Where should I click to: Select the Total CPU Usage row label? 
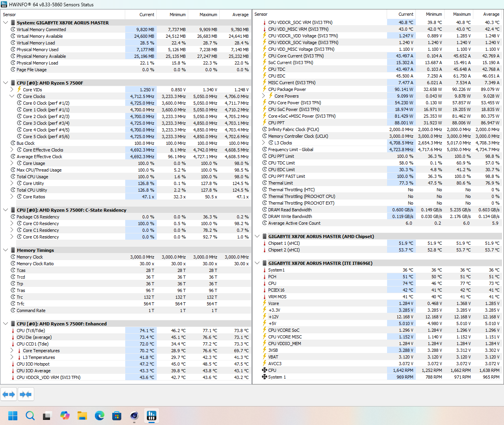tap(32, 177)
